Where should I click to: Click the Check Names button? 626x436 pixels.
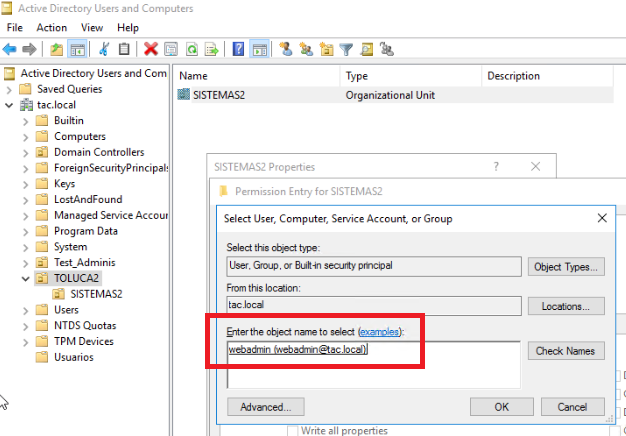[x=567, y=351]
